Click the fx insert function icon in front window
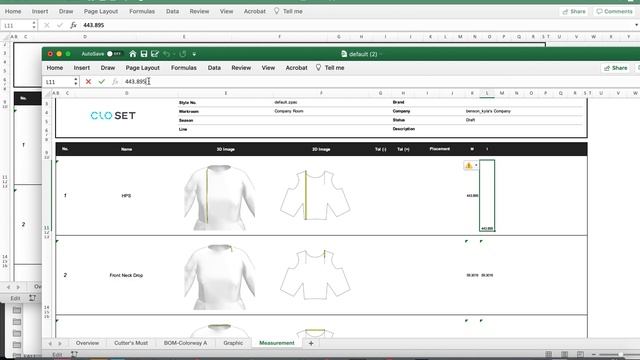This screenshot has width=640, height=360. (x=115, y=82)
